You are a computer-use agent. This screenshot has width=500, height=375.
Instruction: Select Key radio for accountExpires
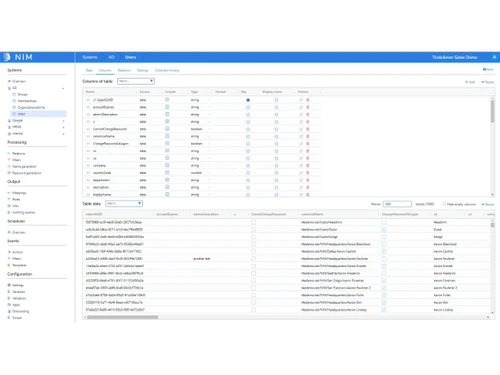coord(248,107)
